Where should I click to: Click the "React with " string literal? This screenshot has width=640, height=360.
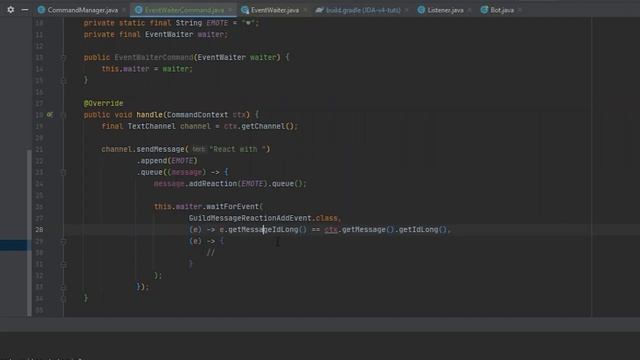[237, 149]
